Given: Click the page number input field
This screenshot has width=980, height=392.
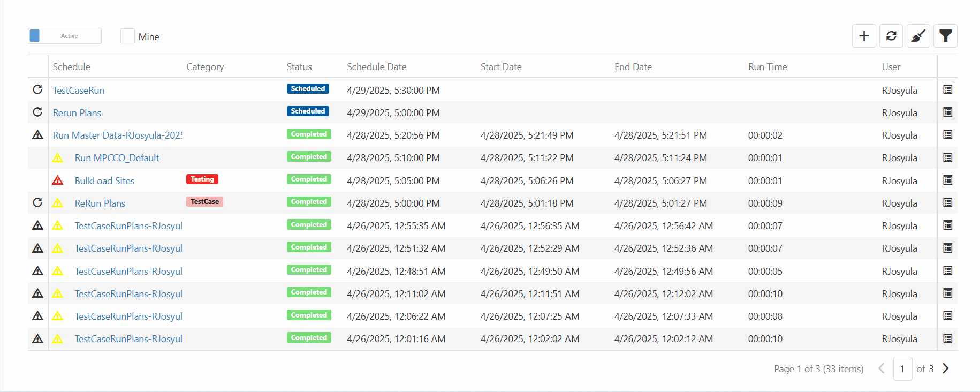Looking at the screenshot, I should tap(902, 368).
